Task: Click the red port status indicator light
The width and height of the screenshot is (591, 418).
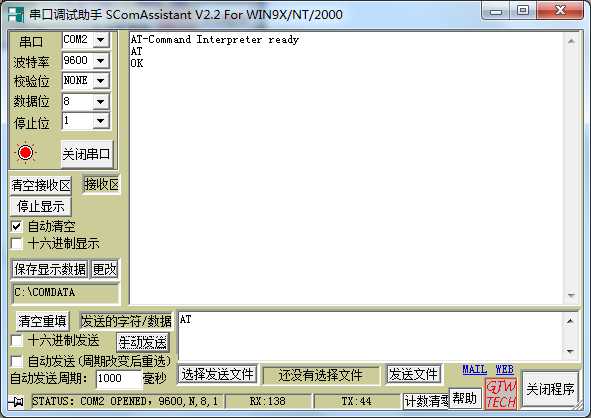Action: point(26,153)
